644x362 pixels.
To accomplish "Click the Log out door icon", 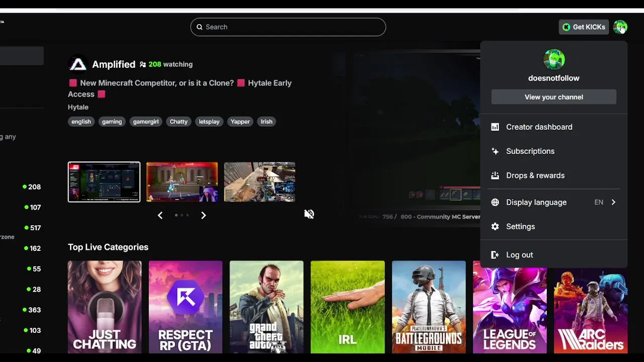I will pos(495,255).
